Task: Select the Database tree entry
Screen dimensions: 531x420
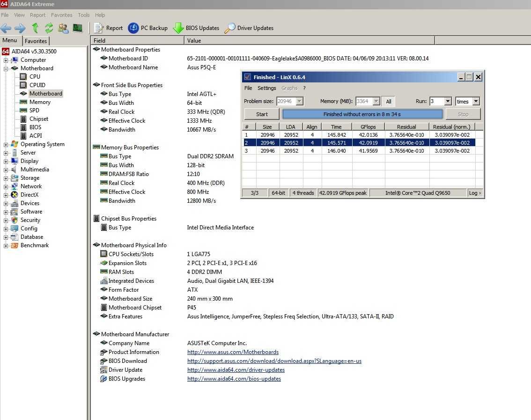Action: 32,237
